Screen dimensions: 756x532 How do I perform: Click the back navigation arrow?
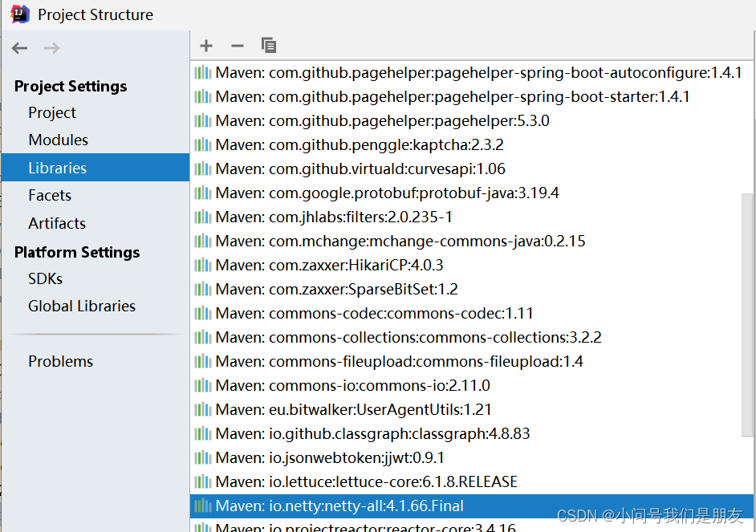point(19,48)
